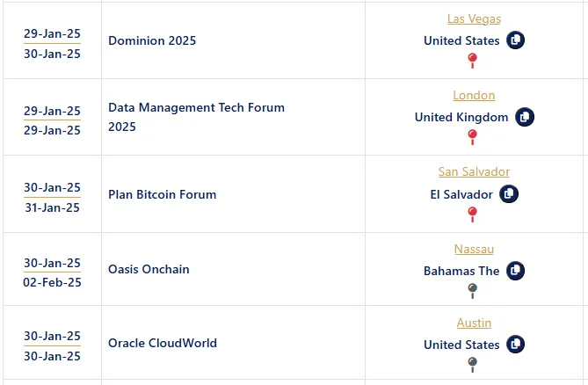588x385 pixels.
Task: Copy the San Salvador El Salvador location
Action: [x=509, y=193]
